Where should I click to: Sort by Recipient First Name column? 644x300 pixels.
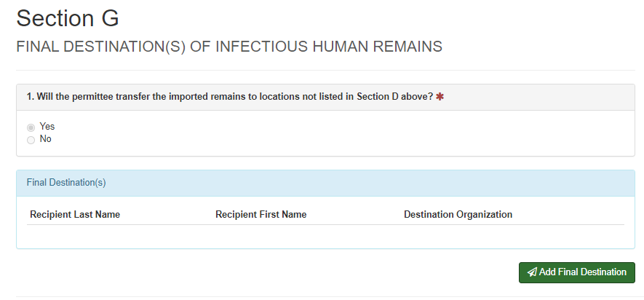[x=261, y=215]
